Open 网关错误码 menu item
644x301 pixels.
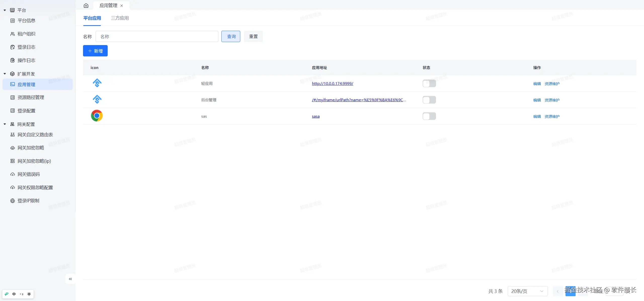pyautogui.click(x=28, y=174)
